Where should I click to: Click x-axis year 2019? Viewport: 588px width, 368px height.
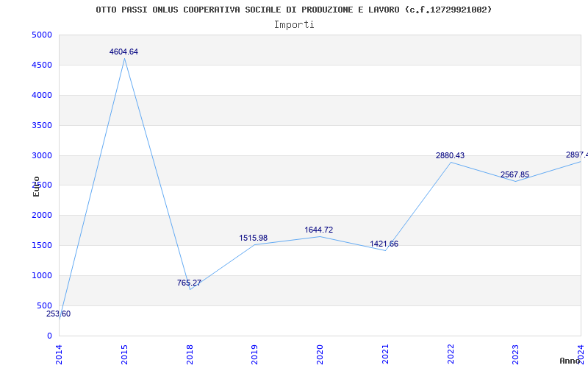pos(255,355)
